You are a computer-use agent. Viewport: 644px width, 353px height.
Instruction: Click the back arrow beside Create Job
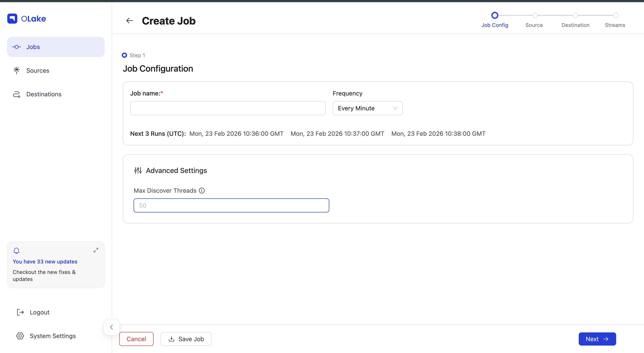click(129, 21)
